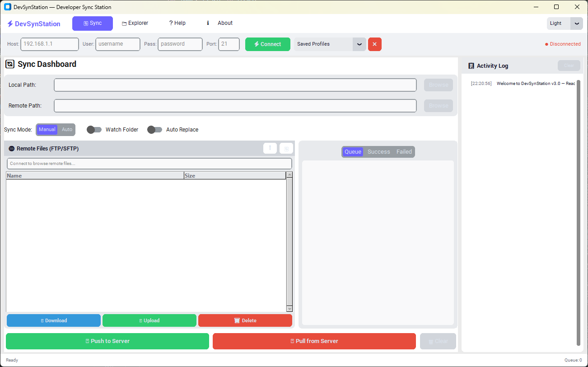Open the Light theme selector dropdown
Screen dimensions: 588x367
[x=576, y=23]
